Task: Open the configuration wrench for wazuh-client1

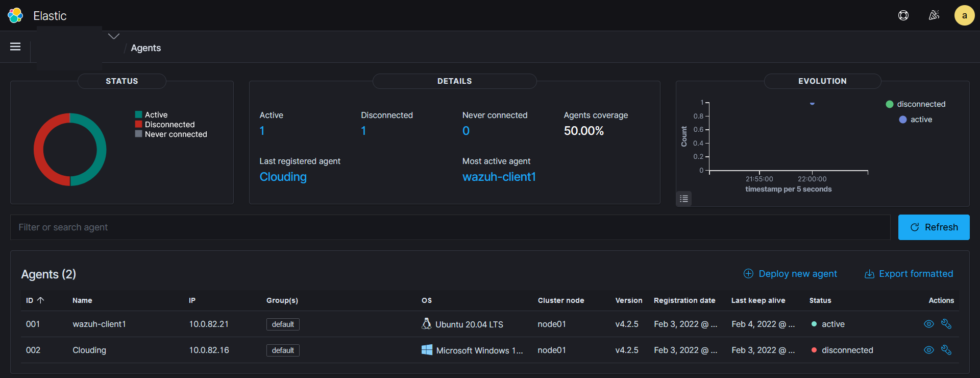Action: [x=946, y=324]
